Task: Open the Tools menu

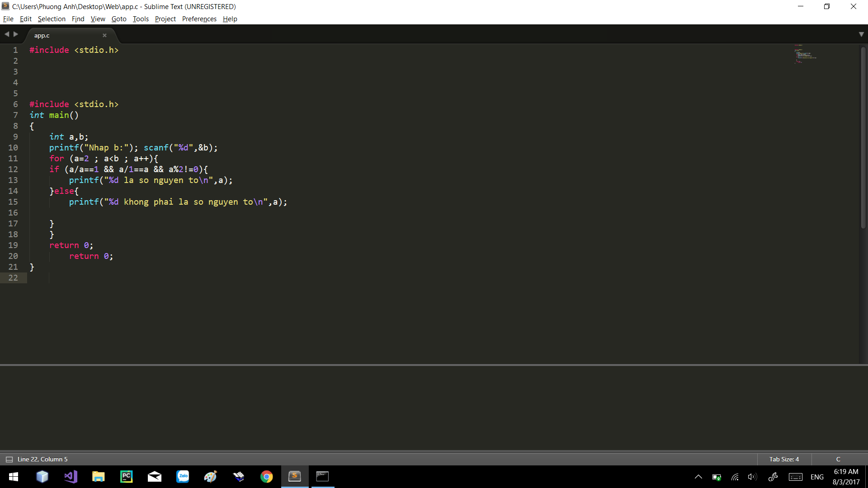Action: pyautogui.click(x=141, y=19)
